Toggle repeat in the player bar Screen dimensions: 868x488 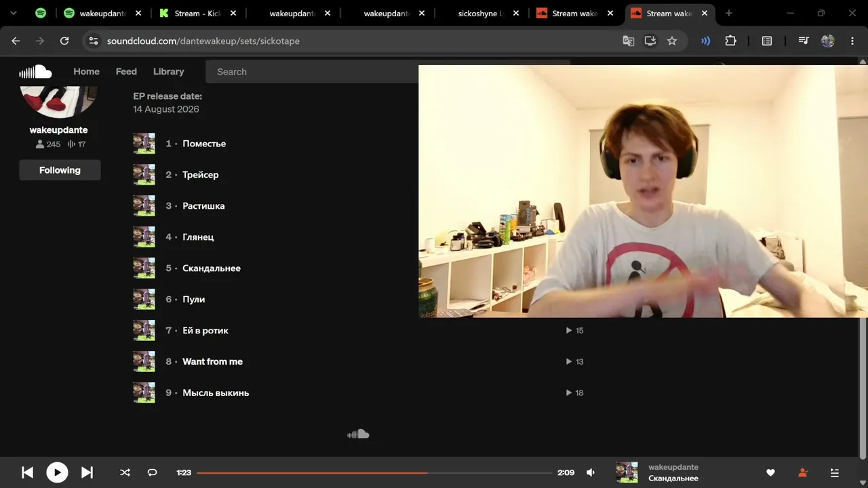coord(152,472)
